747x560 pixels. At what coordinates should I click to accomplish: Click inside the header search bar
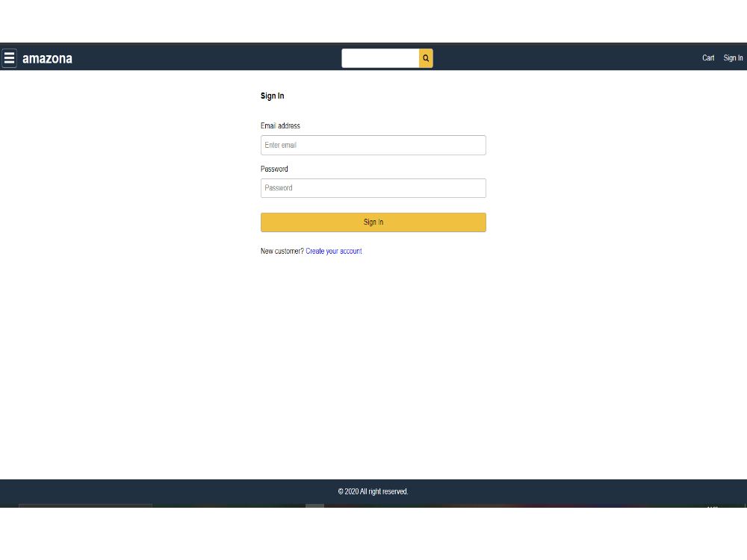[380, 57]
